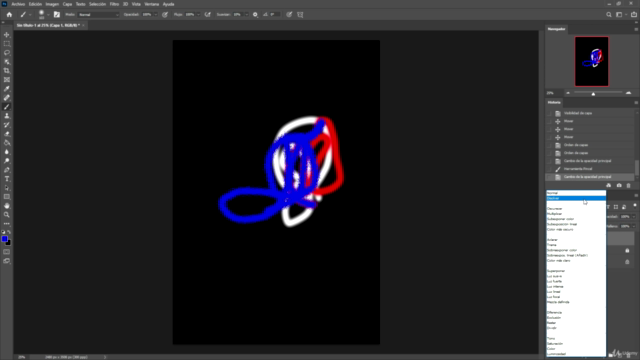Select the Horizontal Type tool
Screen dimensions: 640x360
(7, 179)
